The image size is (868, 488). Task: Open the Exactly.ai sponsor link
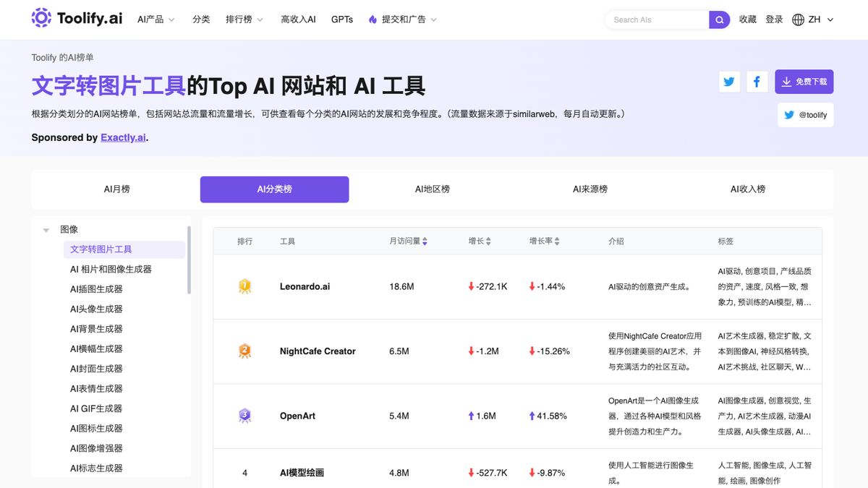(x=123, y=137)
